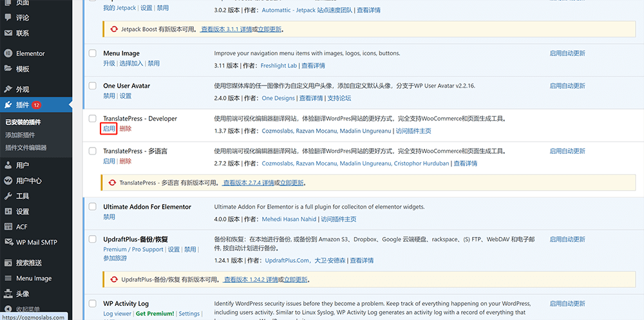
Task: Click 选择加入 link under Menu Image
Action: pyautogui.click(x=131, y=63)
